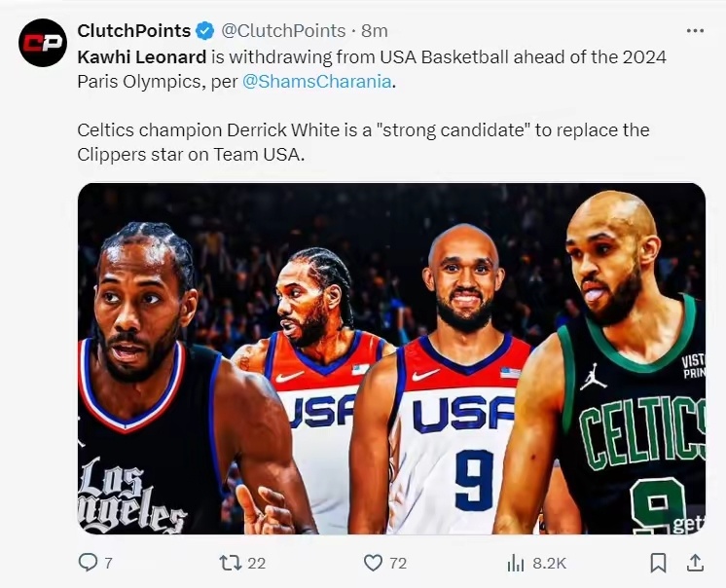The width and height of the screenshot is (726, 588).
Task: Click the @ClutchPoints handle
Action: pyautogui.click(x=283, y=31)
